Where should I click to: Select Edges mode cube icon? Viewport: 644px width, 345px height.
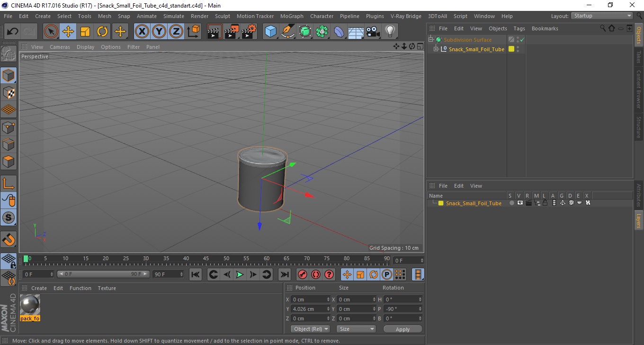(x=9, y=144)
